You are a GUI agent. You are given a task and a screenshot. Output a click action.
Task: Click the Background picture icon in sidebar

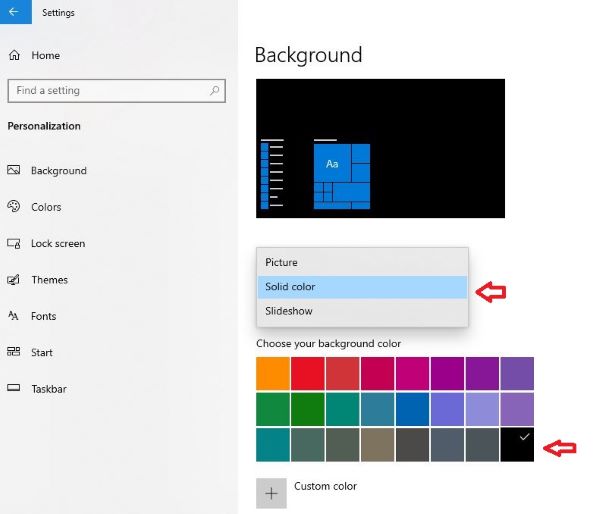tap(13, 170)
